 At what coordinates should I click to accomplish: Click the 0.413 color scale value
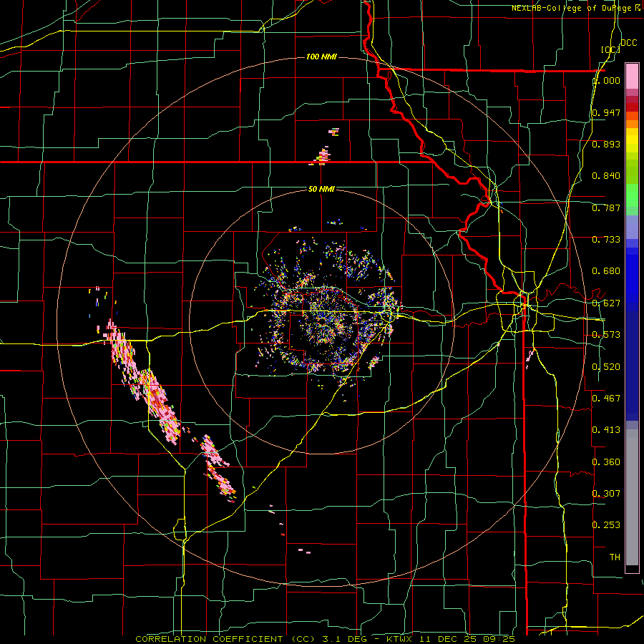[606, 429]
